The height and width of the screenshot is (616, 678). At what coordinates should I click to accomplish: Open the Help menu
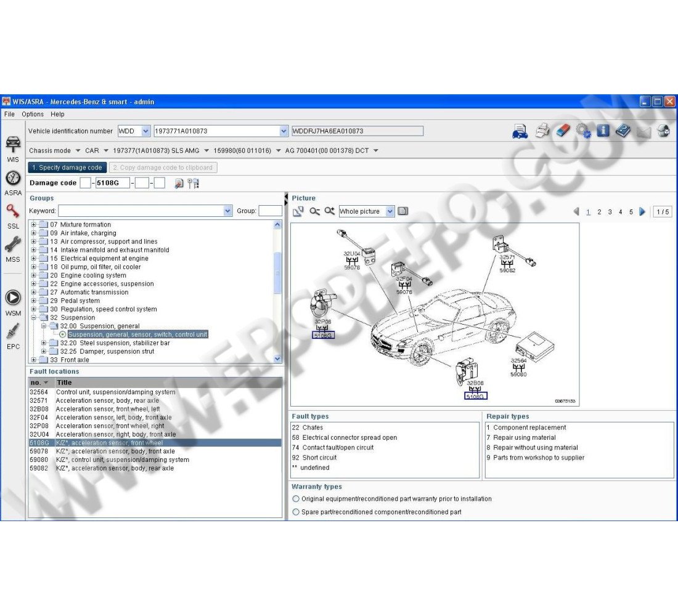pos(57,114)
